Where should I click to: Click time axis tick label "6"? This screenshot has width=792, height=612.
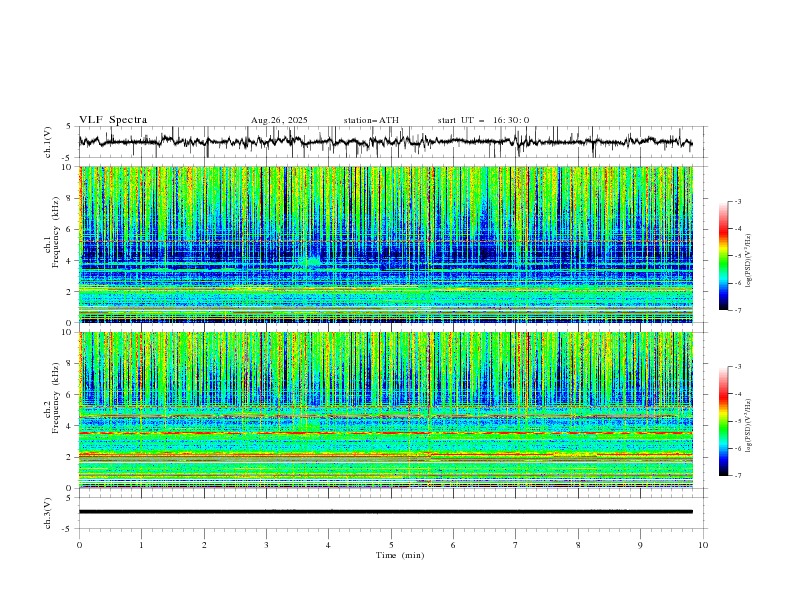tap(453, 545)
